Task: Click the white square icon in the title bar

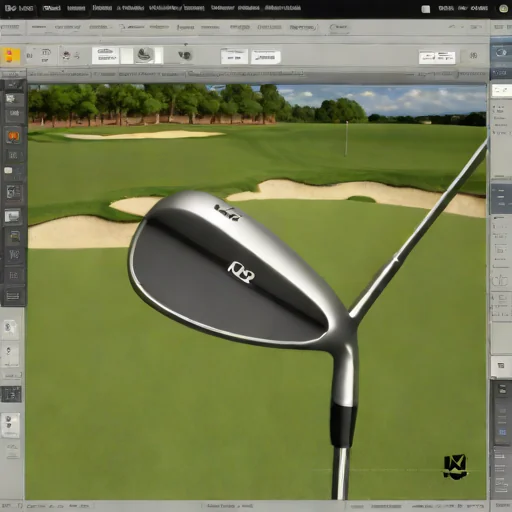Action: [426, 9]
